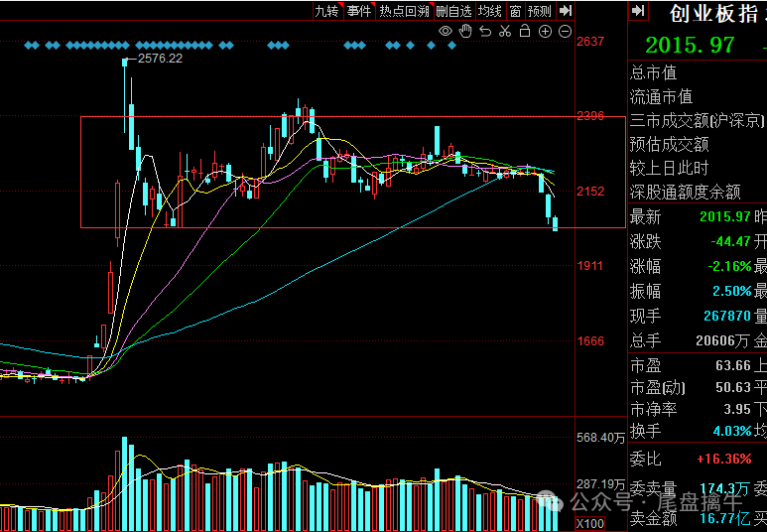
Task: Click the 1666 price axis label
Action: (590, 341)
